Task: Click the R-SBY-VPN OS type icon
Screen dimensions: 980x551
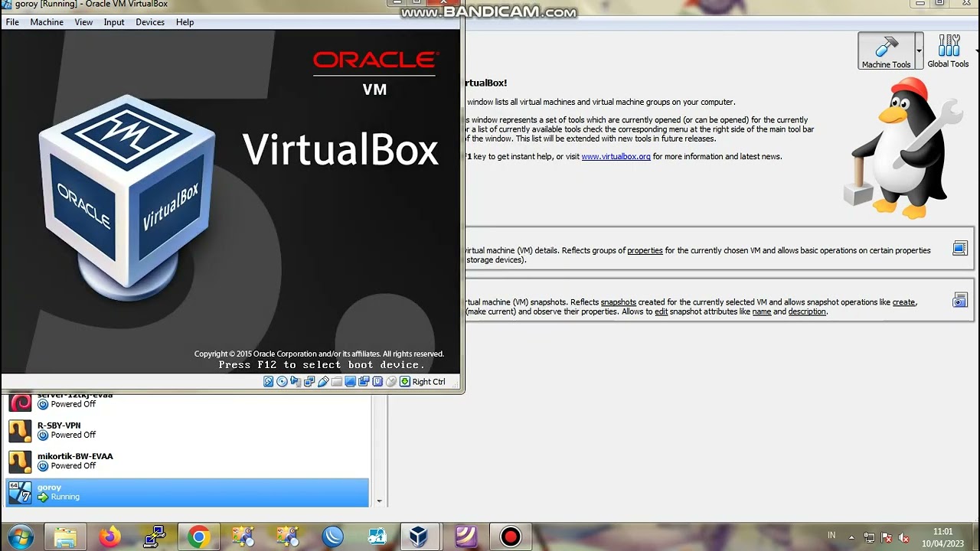Action: [20, 431]
